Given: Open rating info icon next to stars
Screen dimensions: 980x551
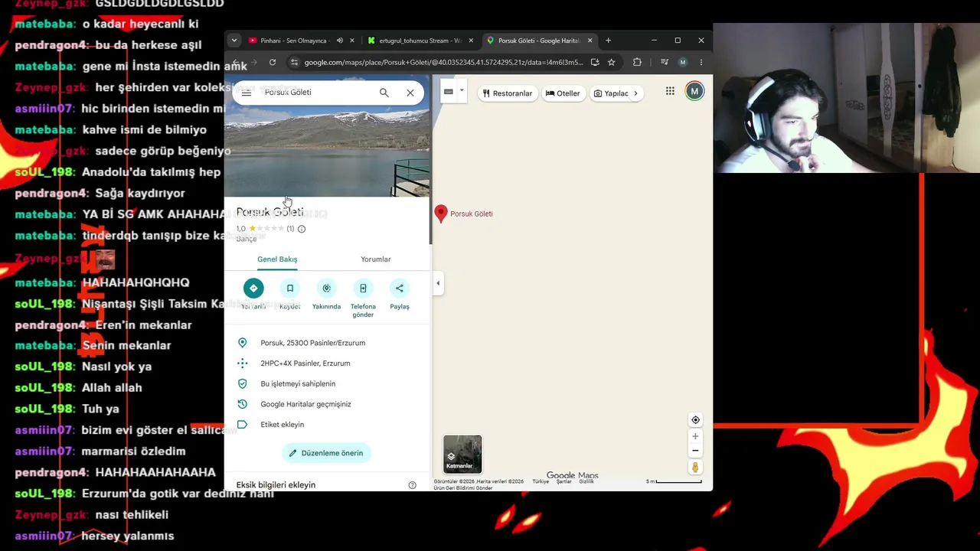Looking at the screenshot, I should pos(302,229).
